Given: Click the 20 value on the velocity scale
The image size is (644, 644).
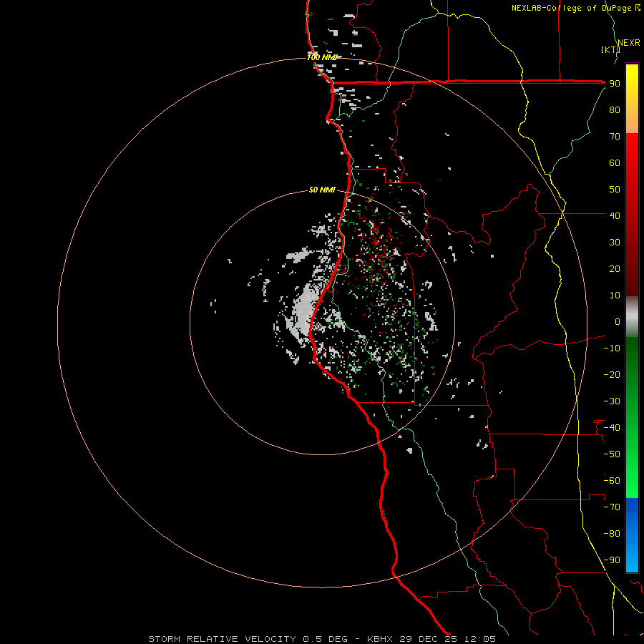Looking at the screenshot, I should click(615, 268).
